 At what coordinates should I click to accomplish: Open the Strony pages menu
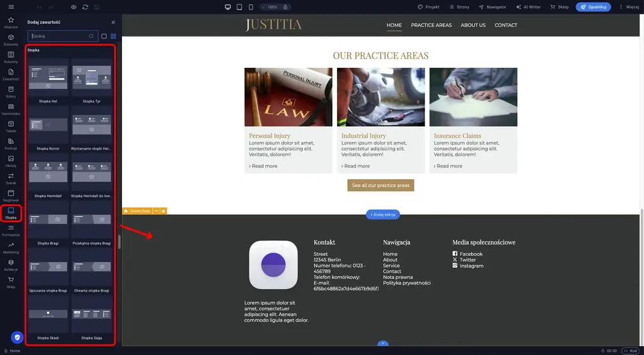click(x=459, y=7)
